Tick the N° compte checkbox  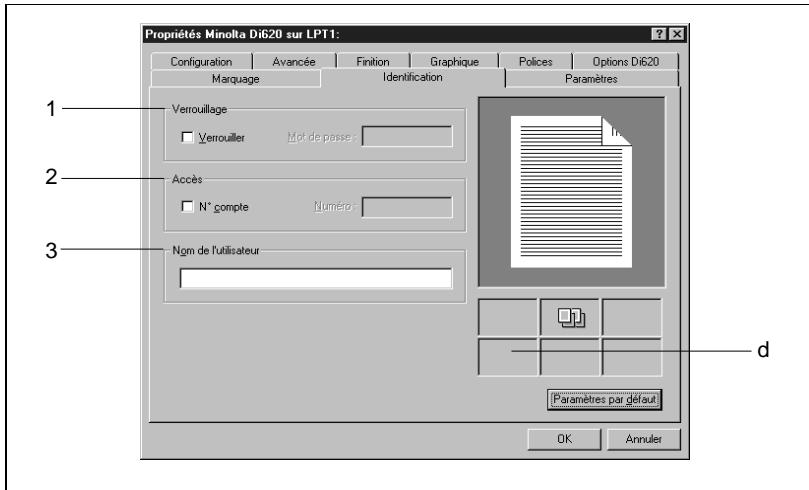pos(187,206)
